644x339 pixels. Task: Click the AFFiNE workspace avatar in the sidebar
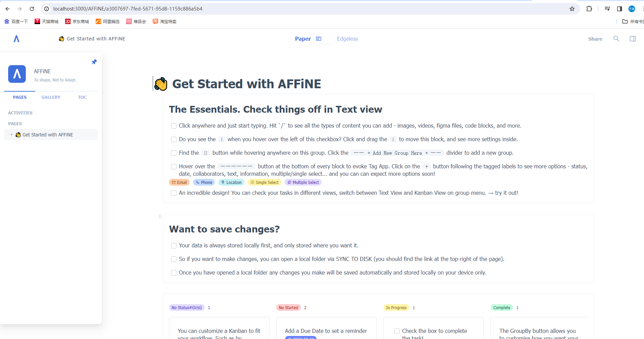click(x=17, y=74)
